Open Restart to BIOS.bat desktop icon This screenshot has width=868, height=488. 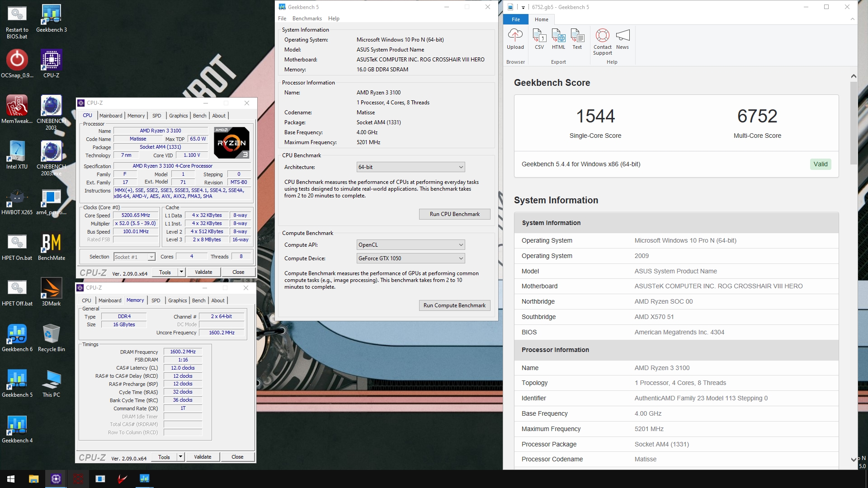tap(17, 21)
